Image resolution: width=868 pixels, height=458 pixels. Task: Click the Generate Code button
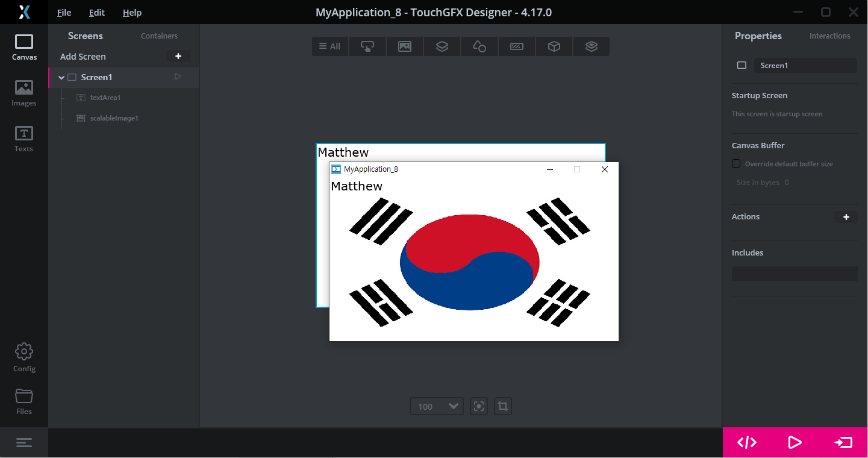tap(747, 443)
